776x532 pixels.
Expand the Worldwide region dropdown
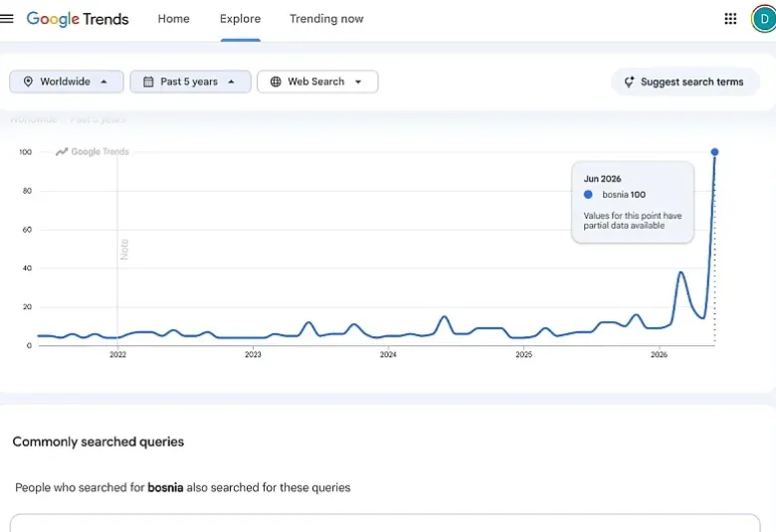click(x=67, y=82)
